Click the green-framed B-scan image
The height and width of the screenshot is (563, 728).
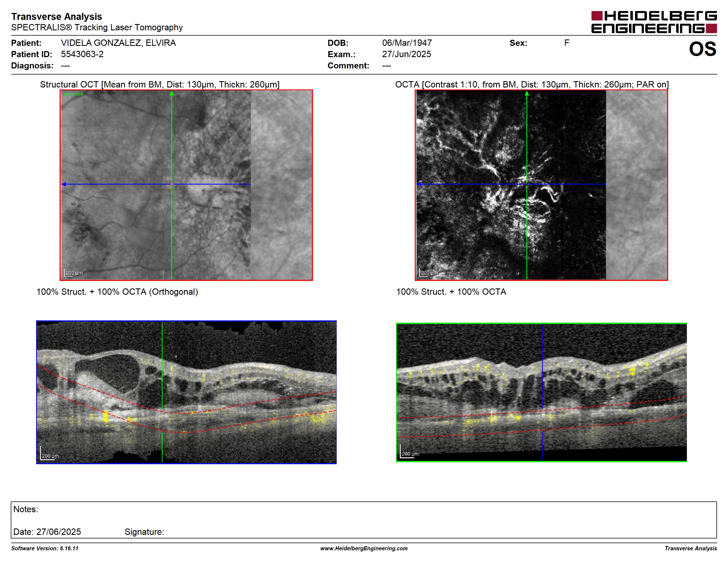coord(541,392)
